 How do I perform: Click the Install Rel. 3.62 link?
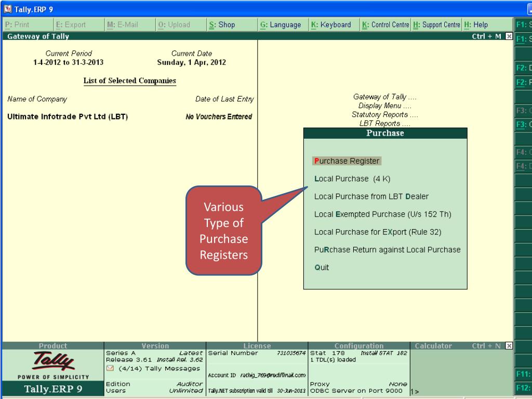point(180,360)
